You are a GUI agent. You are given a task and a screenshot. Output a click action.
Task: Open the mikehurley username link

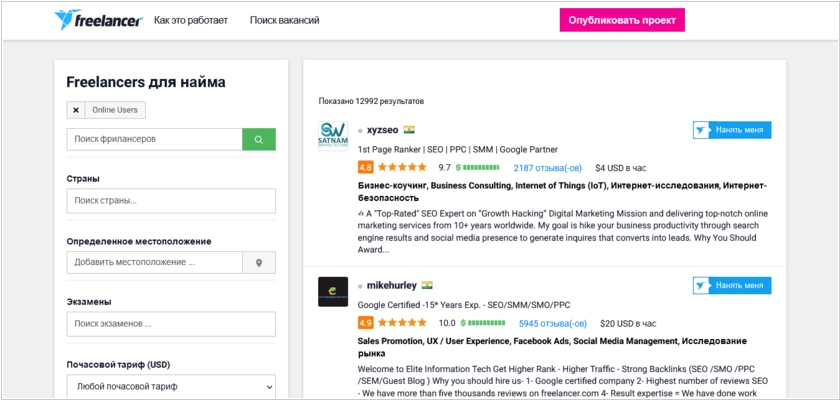coord(392,285)
